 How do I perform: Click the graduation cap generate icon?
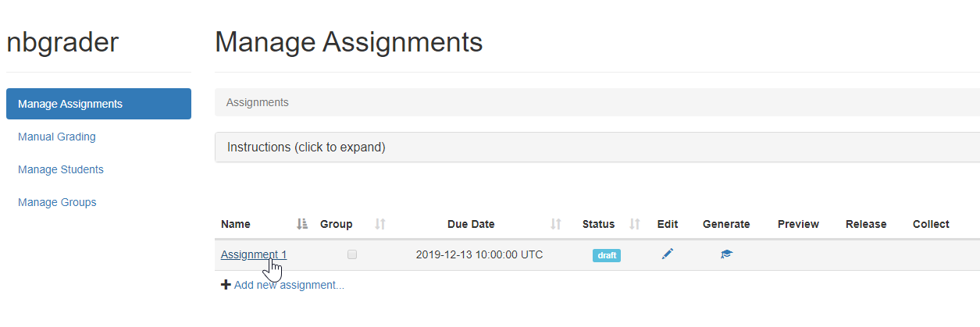click(726, 254)
